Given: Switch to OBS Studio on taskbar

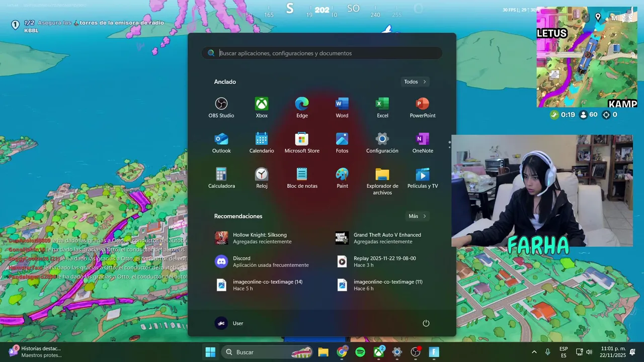Looking at the screenshot, I should pos(416,352).
